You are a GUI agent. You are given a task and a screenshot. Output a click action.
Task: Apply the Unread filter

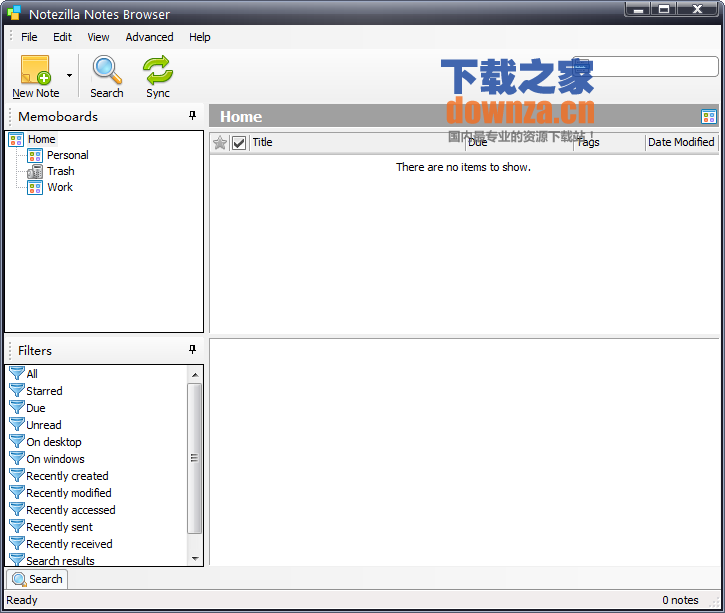(x=43, y=425)
